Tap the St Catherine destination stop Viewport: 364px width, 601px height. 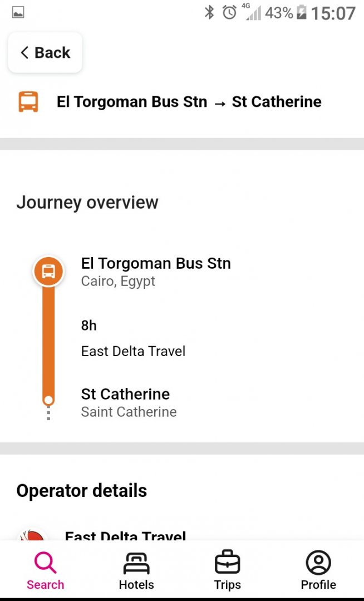[x=125, y=394]
